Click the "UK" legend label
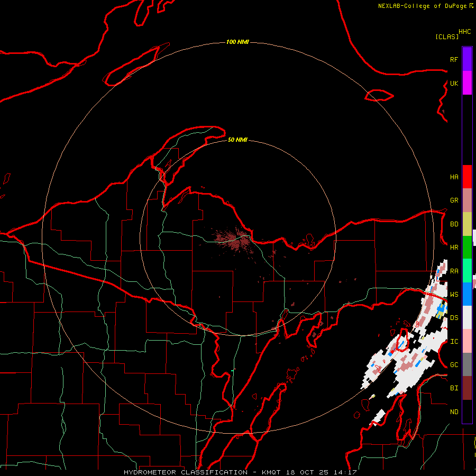 tap(454, 83)
